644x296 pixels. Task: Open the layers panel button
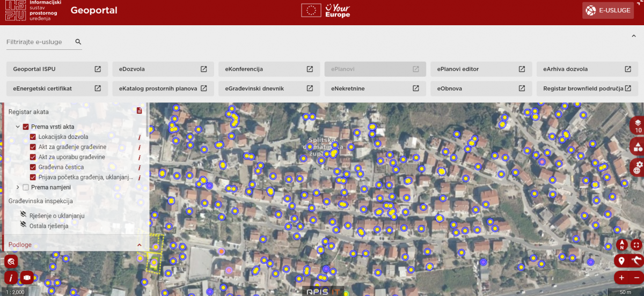pos(638,125)
